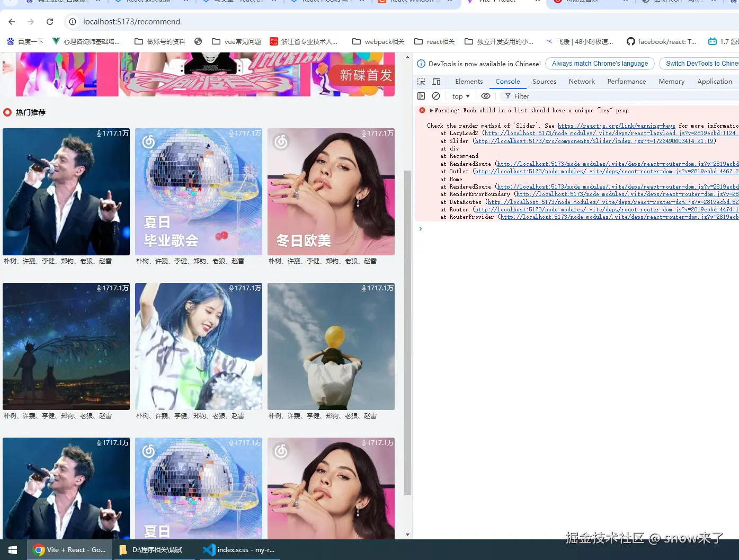Click the reload page icon in the browser
Image resolution: width=739 pixels, height=560 pixels.
(50, 22)
